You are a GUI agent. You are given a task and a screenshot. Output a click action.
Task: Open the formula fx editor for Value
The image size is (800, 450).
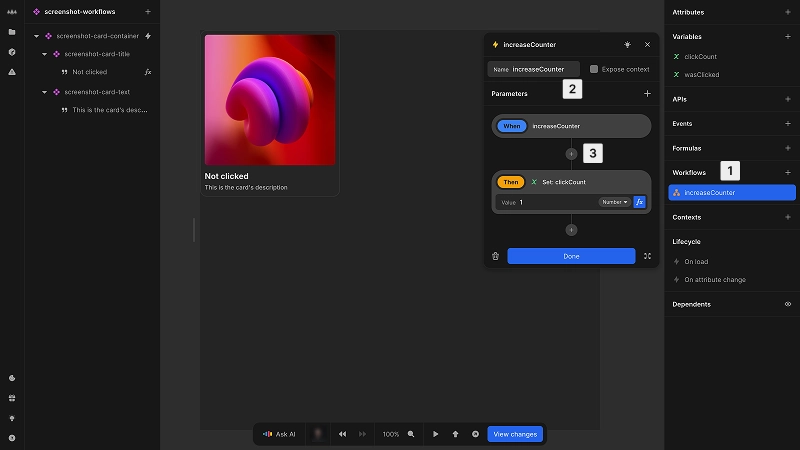pyautogui.click(x=639, y=202)
